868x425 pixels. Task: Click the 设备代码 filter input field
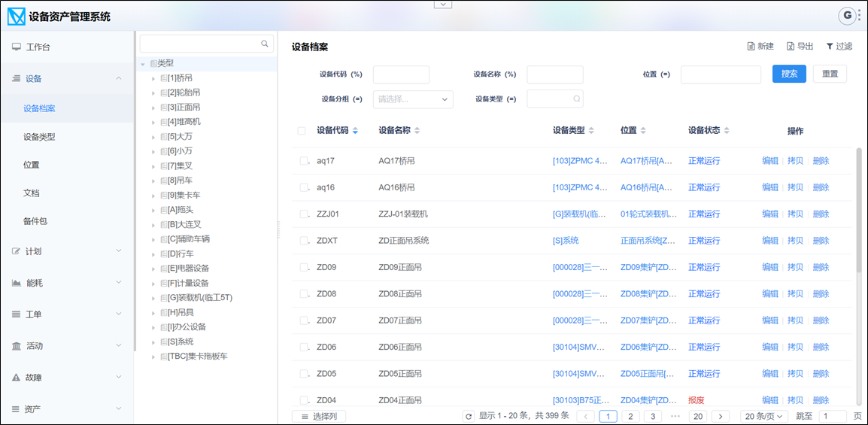tap(401, 74)
